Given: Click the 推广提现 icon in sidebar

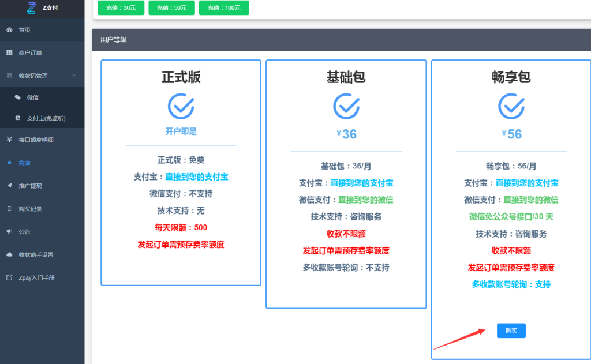Looking at the screenshot, I should (x=8, y=185).
